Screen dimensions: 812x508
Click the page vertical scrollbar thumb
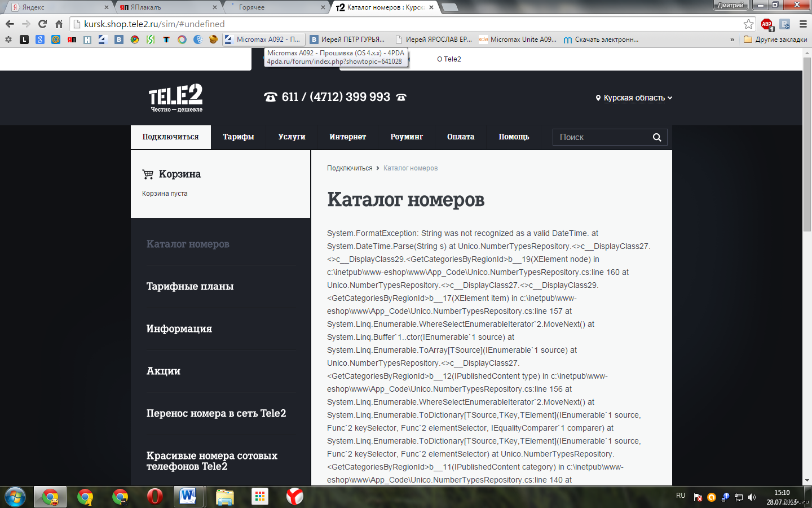pyautogui.click(x=807, y=144)
